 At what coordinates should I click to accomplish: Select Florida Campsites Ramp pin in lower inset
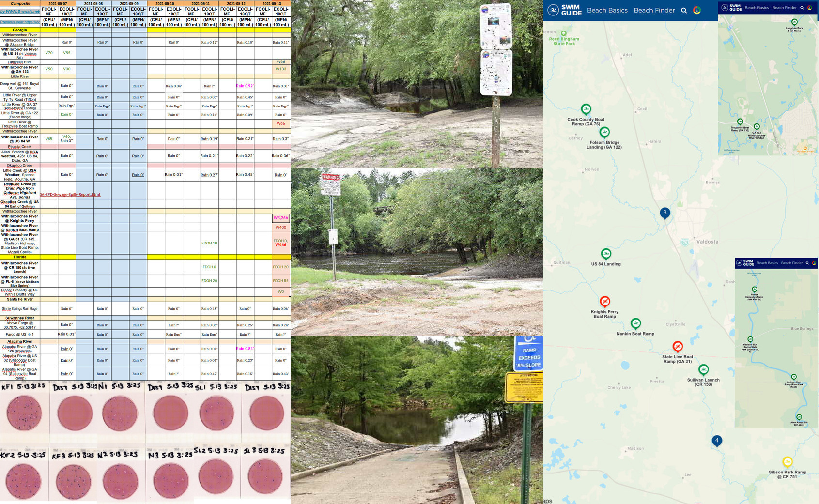pos(754,290)
